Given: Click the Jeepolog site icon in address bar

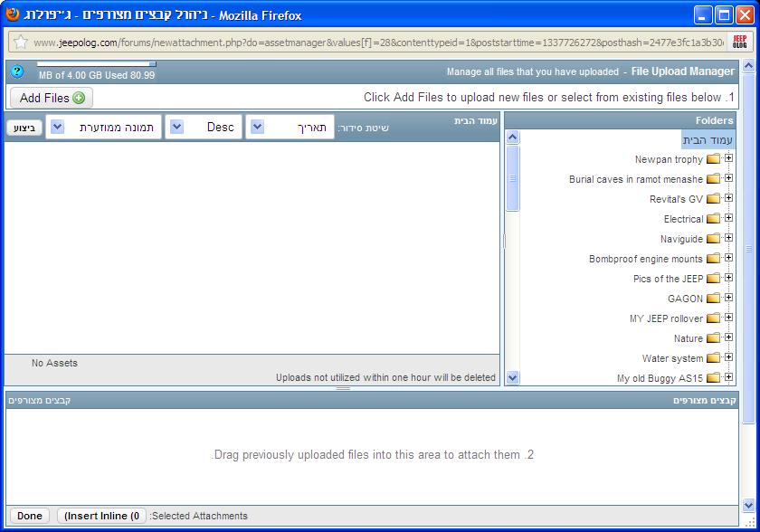Looking at the screenshot, I should tap(739, 43).
